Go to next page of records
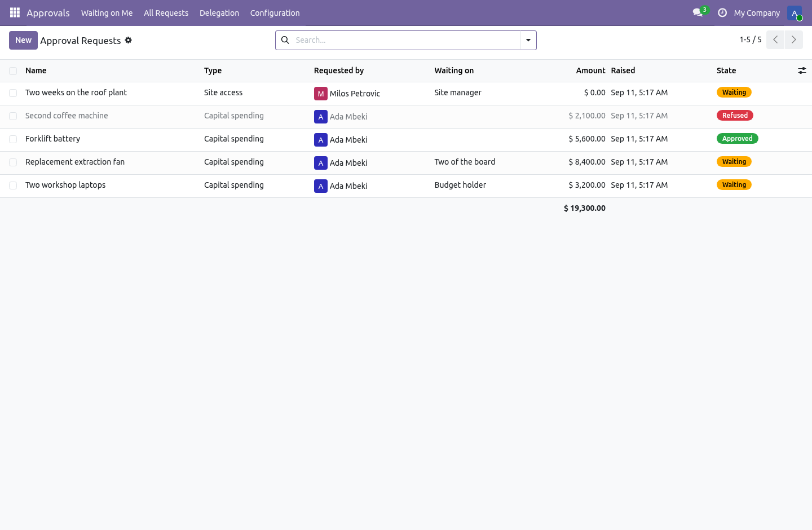 click(794, 40)
